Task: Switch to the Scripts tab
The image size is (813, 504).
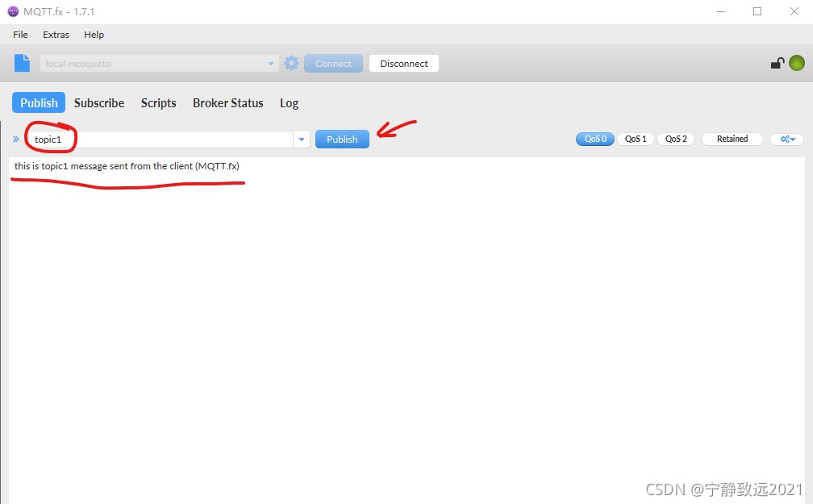Action: click(159, 102)
